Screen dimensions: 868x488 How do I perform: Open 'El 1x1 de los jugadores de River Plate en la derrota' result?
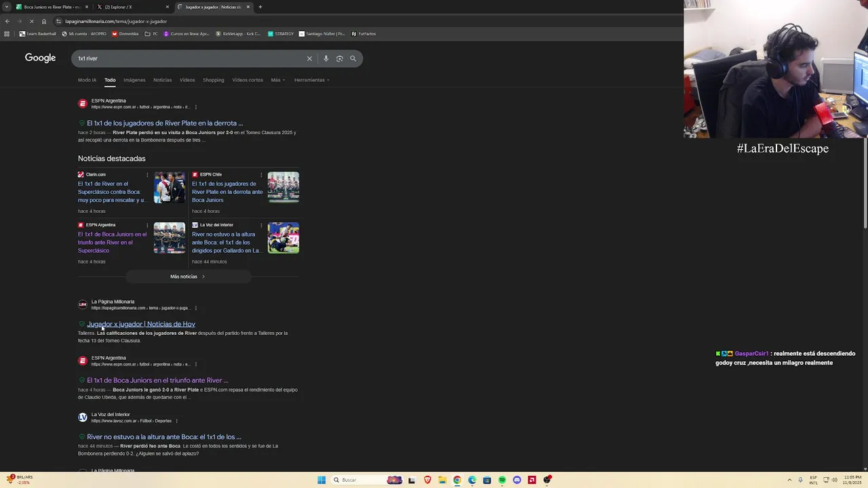pyautogui.click(x=165, y=123)
